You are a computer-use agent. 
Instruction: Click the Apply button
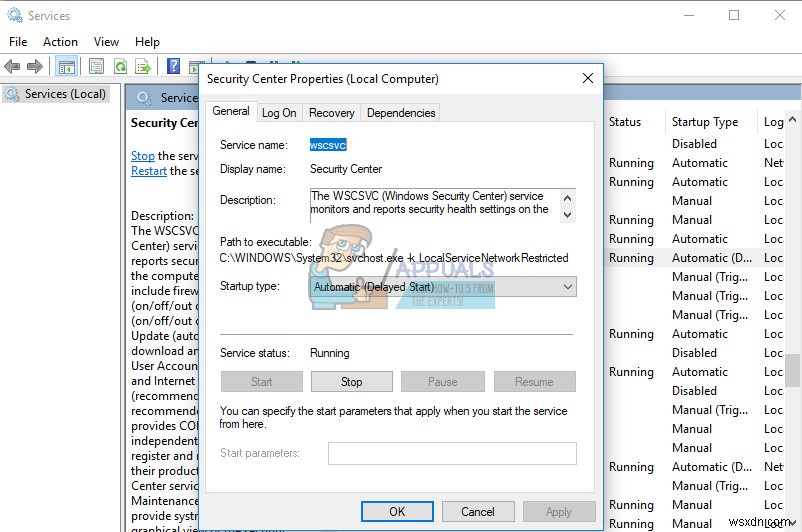click(x=559, y=512)
